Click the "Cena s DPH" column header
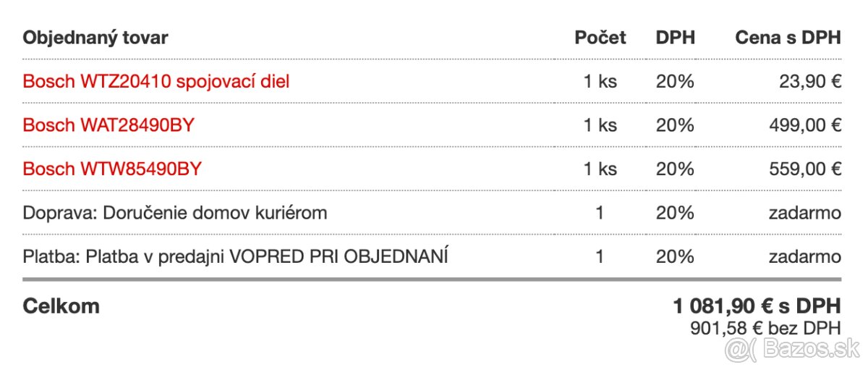 click(x=788, y=38)
